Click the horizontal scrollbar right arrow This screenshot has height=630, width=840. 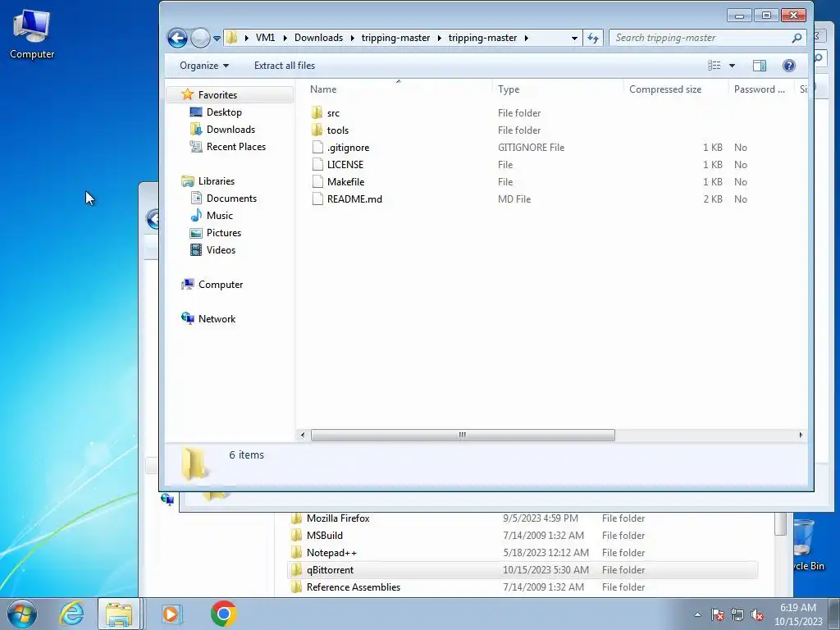801,435
